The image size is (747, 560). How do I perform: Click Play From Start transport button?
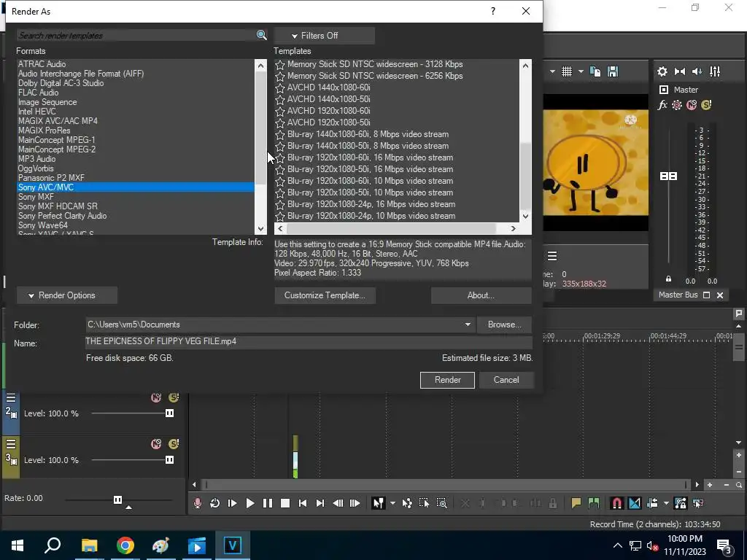[x=233, y=503]
